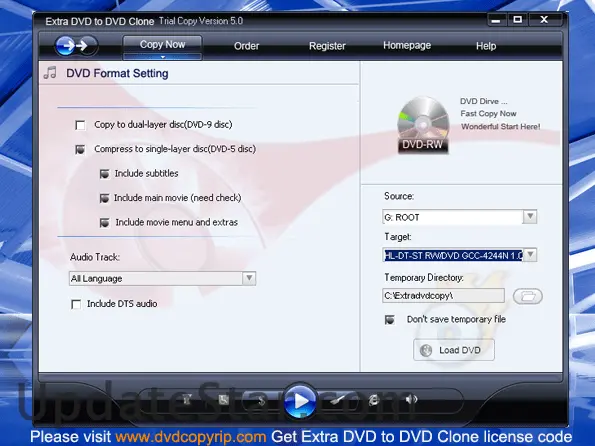
Task: Toggle Compress to single-layer disc option
Action: click(x=80, y=150)
